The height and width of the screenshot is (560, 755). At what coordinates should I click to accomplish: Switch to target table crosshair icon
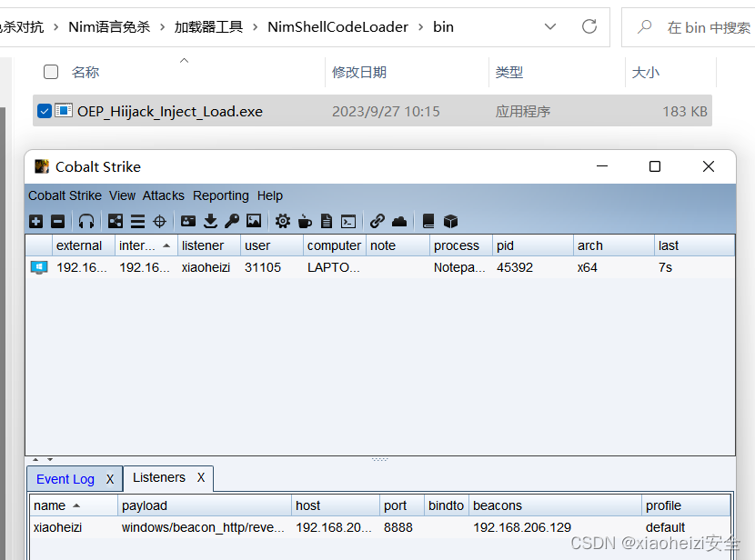159,221
